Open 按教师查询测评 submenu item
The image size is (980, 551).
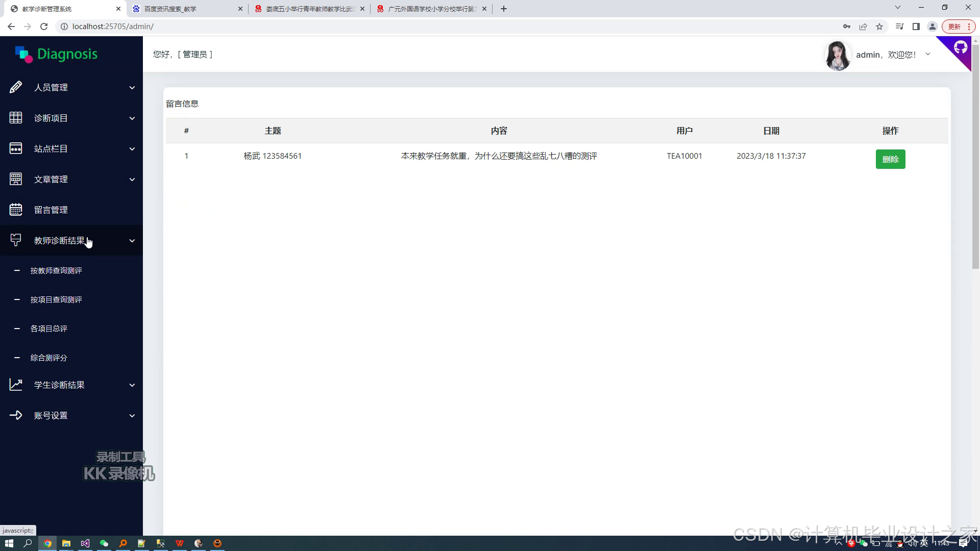click(56, 270)
